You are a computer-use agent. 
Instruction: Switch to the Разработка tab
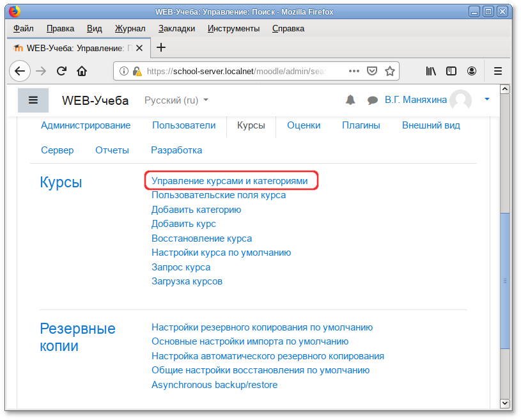click(176, 150)
